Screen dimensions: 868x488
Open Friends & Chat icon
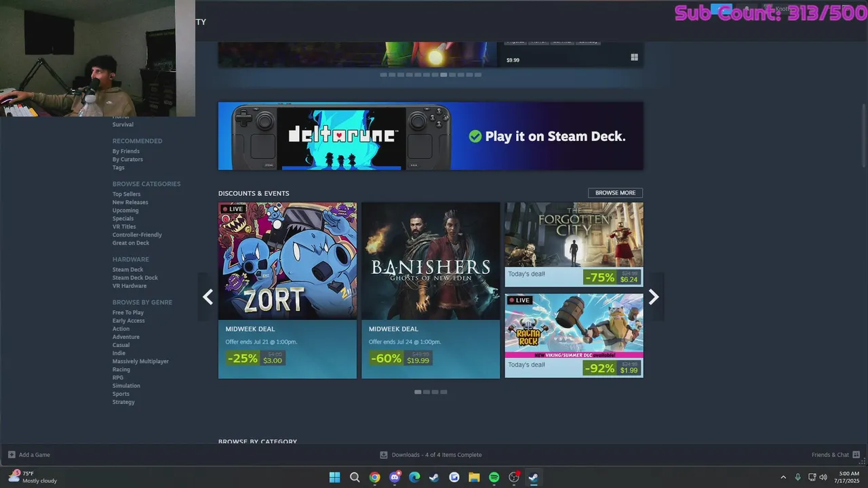click(x=856, y=455)
